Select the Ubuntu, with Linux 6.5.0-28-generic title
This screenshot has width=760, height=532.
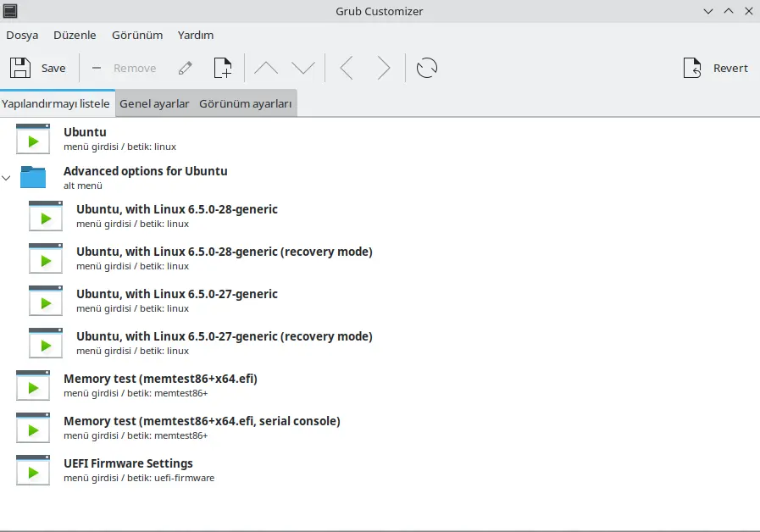177,209
